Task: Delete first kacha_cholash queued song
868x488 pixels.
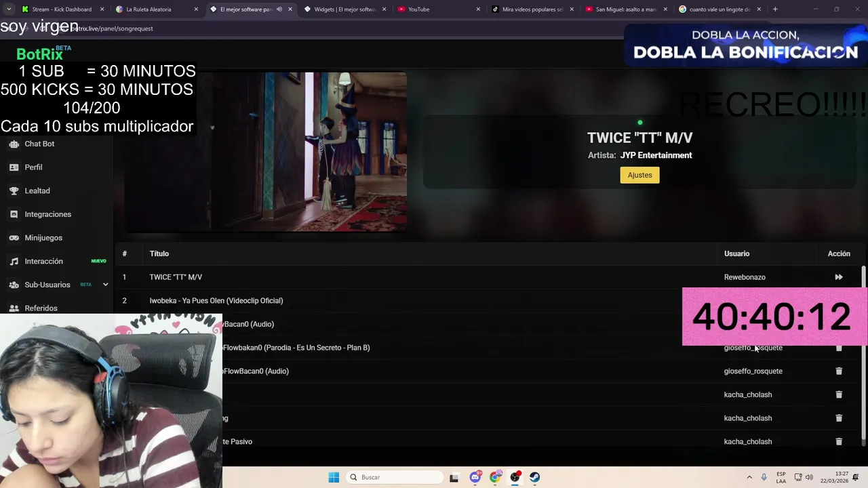Action: (x=839, y=394)
